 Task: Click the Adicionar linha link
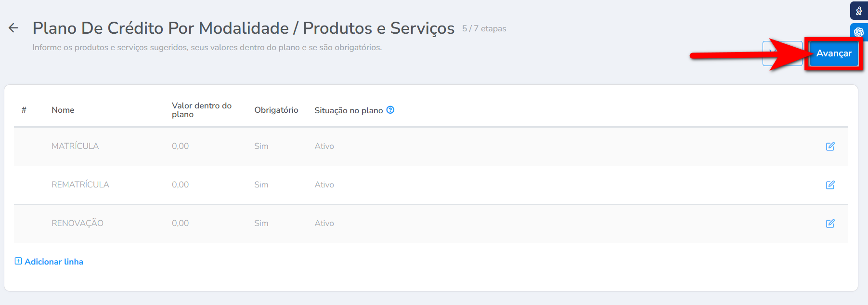54,262
